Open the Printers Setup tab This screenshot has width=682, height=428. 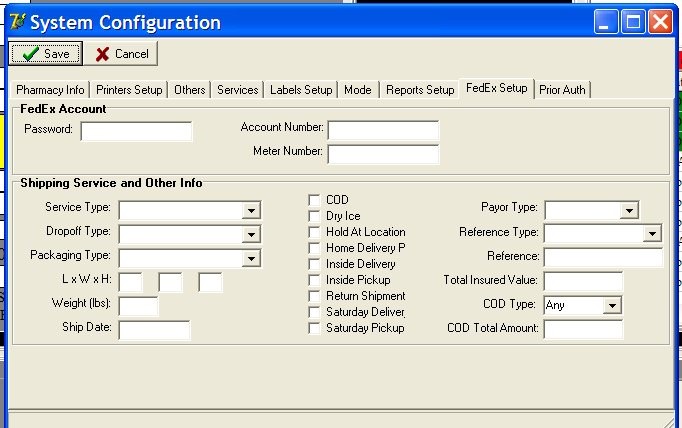pyautogui.click(x=129, y=90)
